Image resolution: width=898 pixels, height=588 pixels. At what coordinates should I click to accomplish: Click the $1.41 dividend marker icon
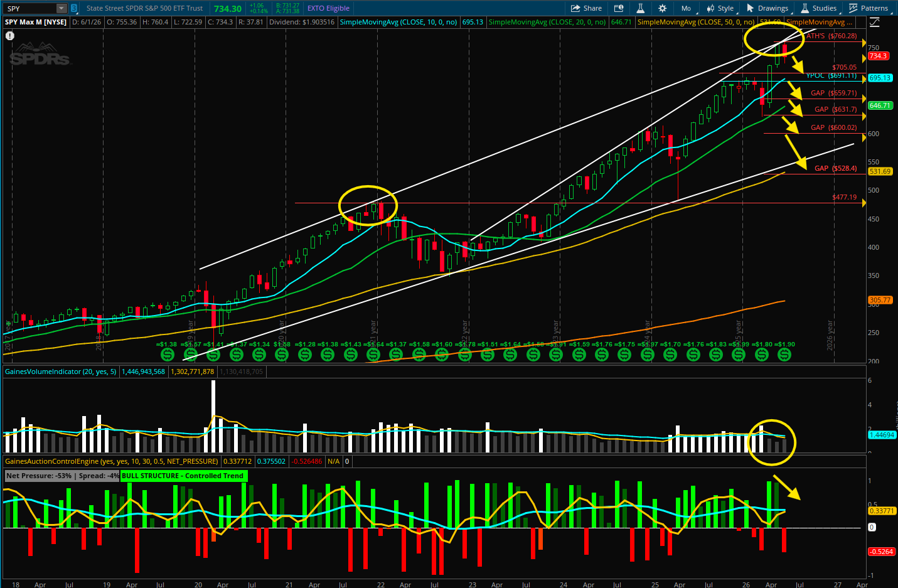pyautogui.click(x=213, y=355)
